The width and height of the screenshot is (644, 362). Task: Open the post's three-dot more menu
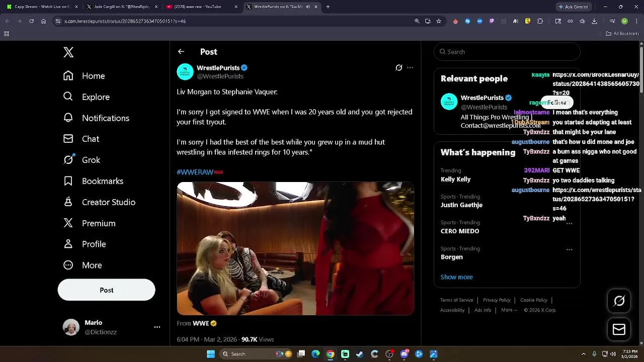click(410, 68)
